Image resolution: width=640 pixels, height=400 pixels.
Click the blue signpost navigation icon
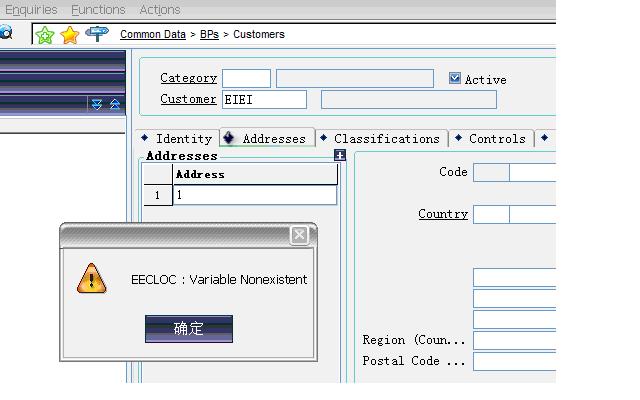click(x=97, y=34)
